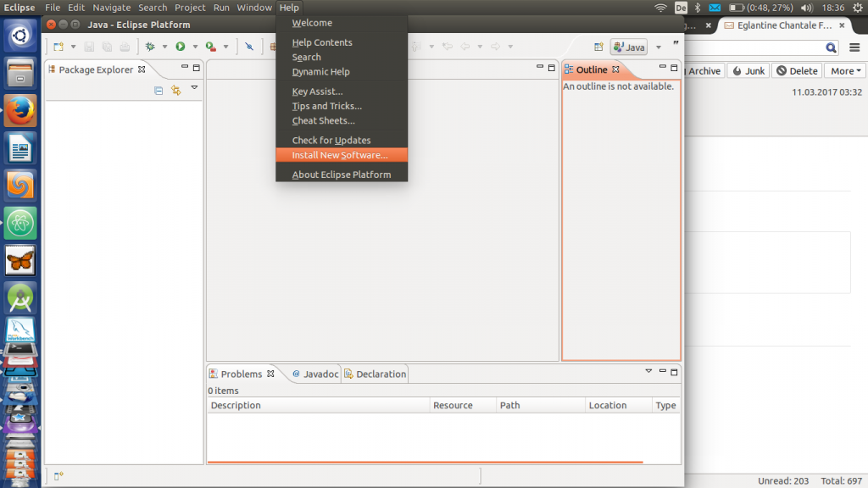Click the Forward navigation arrow icon
This screenshot has height=488, width=868.
(x=495, y=47)
